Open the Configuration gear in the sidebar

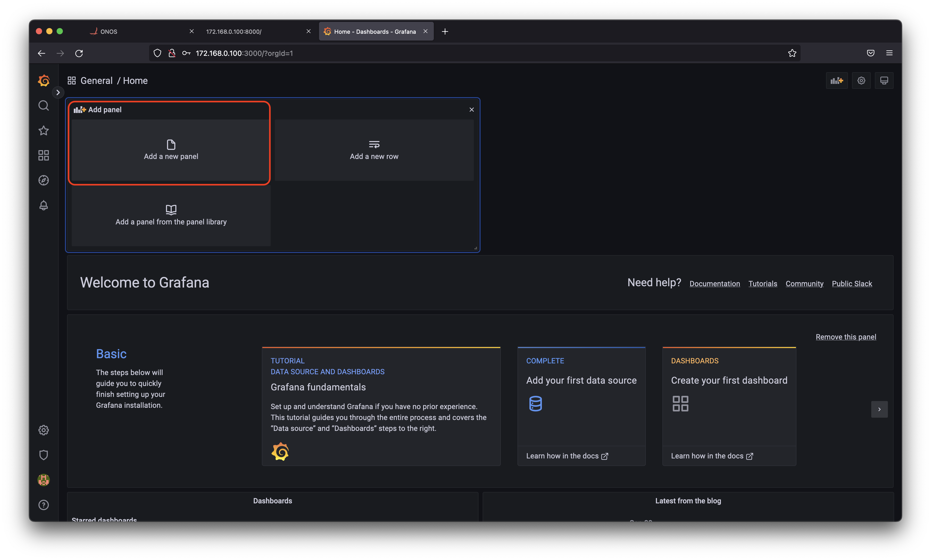click(x=44, y=430)
